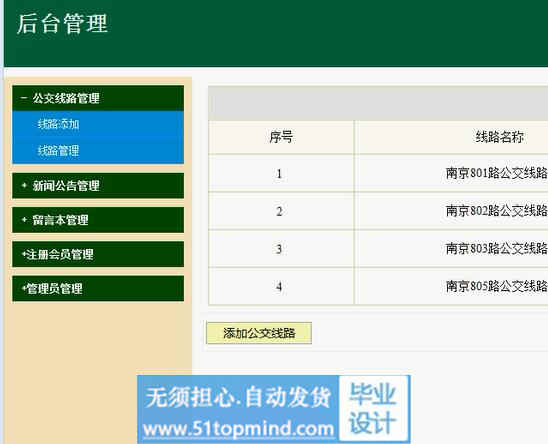The width and height of the screenshot is (548, 444).
Task: Select the 南京801路公交线路 row
Action: 378,173
